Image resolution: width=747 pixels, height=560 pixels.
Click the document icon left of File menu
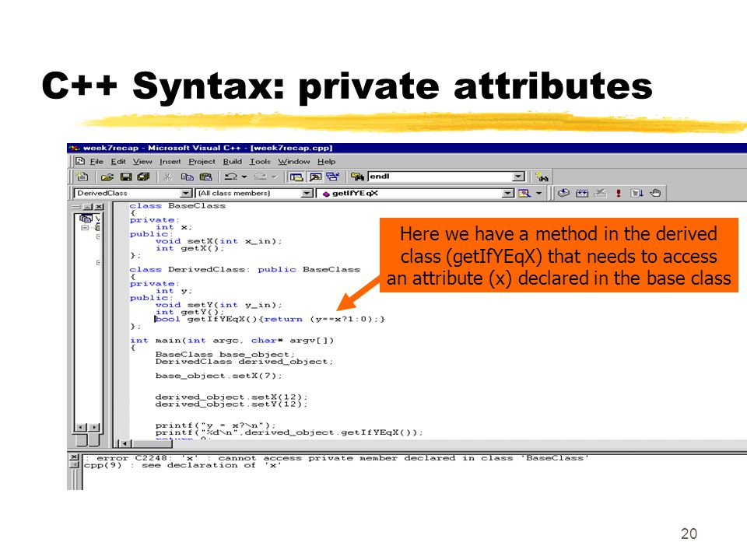[x=80, y=161]
